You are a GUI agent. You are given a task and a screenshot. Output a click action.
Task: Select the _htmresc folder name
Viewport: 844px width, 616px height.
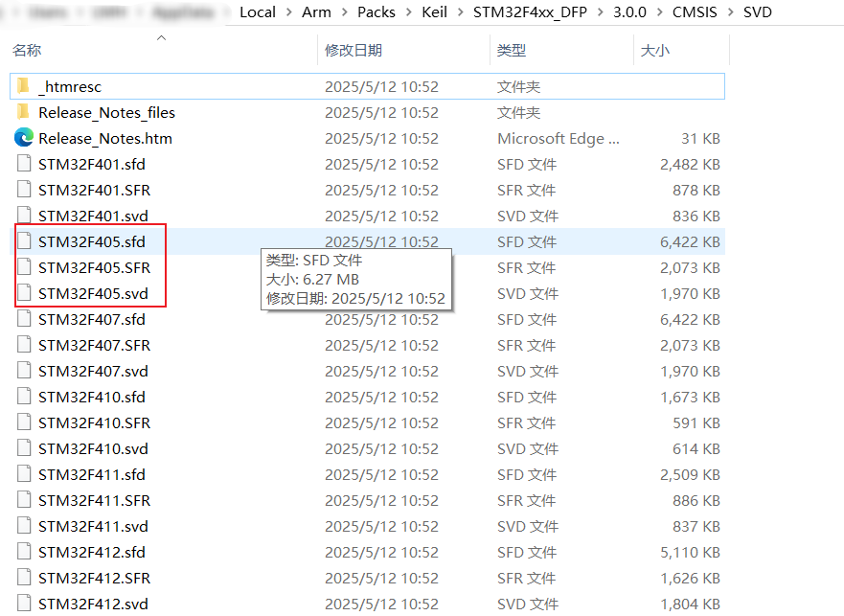pyautogui.click(x=70, y=86)
